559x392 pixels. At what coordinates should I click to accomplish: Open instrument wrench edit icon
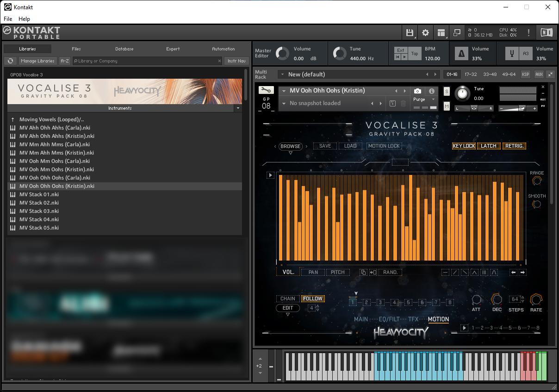(266, 90)
